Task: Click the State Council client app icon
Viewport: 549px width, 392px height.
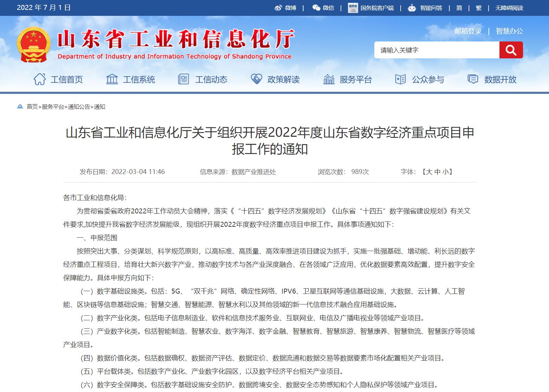Action: pos(353,8)
